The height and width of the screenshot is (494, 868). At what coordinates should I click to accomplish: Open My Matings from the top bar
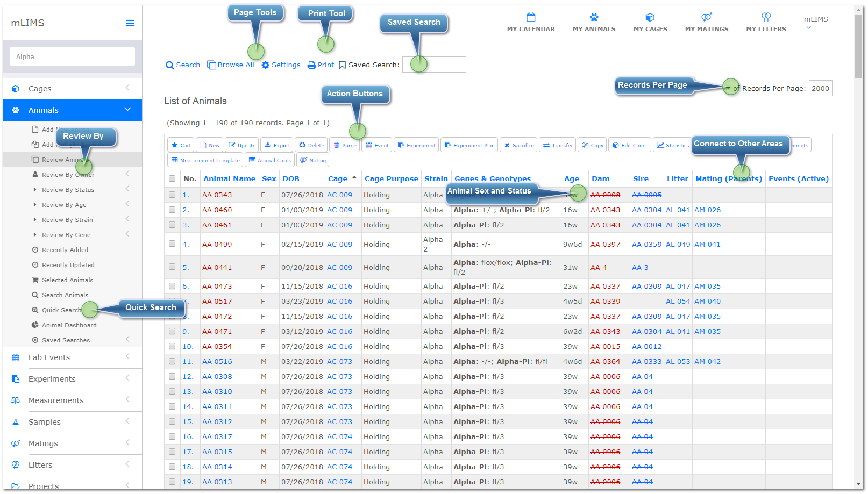[707, 23]
